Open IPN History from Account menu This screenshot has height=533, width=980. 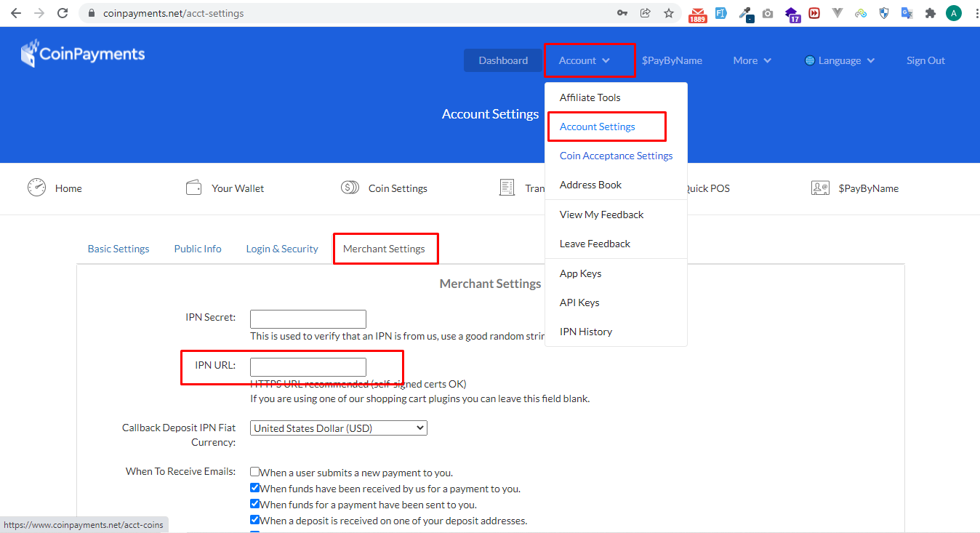(586, 332)
